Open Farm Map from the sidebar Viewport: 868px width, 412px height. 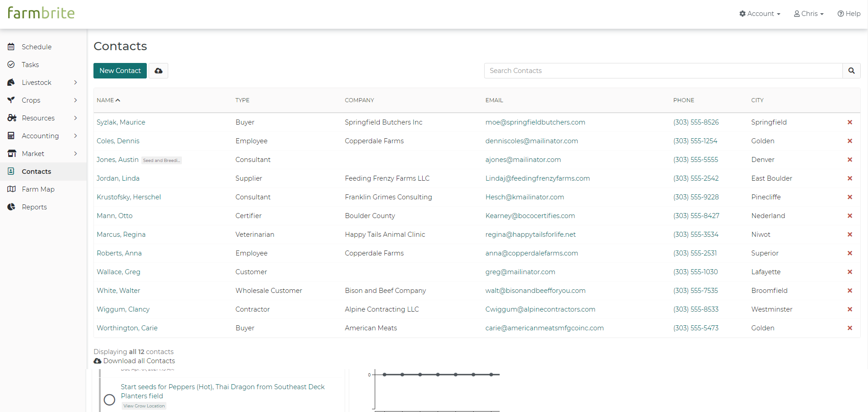pos(38,189)
